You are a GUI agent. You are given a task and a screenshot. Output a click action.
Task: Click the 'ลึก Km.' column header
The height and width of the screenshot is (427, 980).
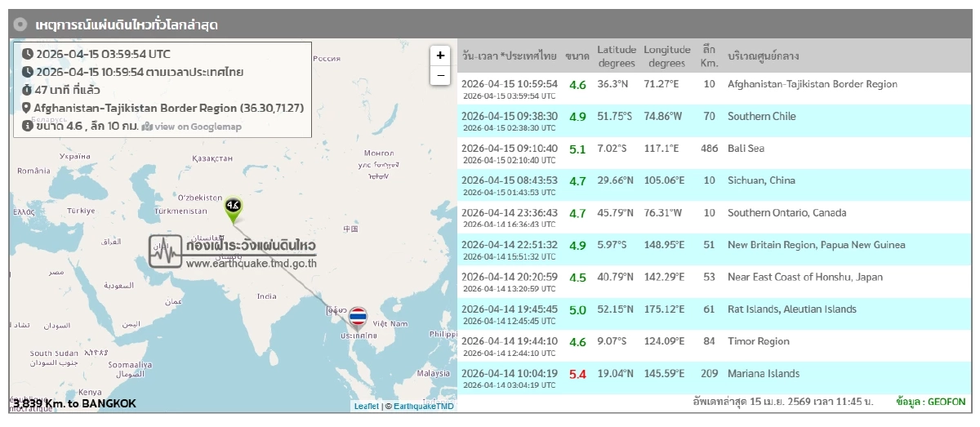[x=708, y=56]
